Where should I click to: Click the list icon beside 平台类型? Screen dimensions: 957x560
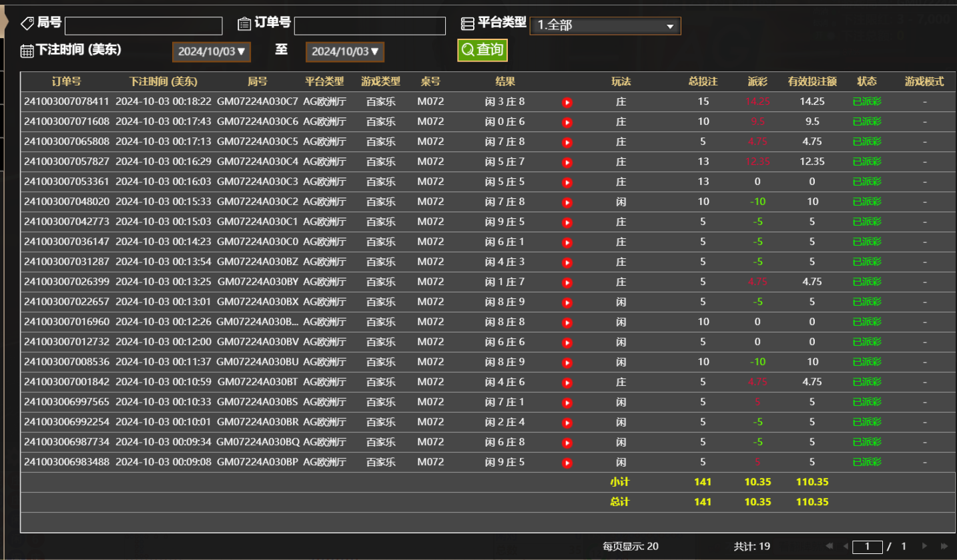(x=467, y=23)
